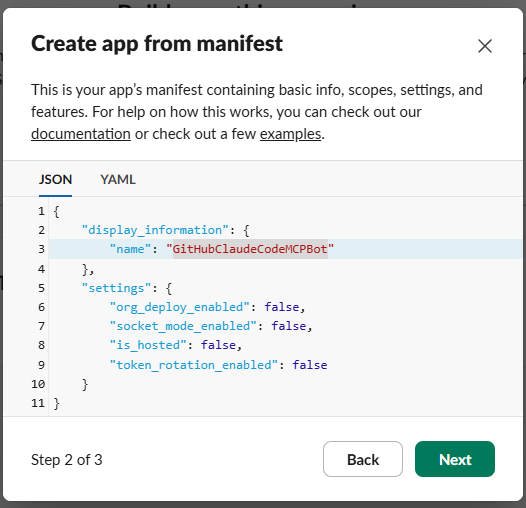Click the false value of is_hosted

point(218,345)
